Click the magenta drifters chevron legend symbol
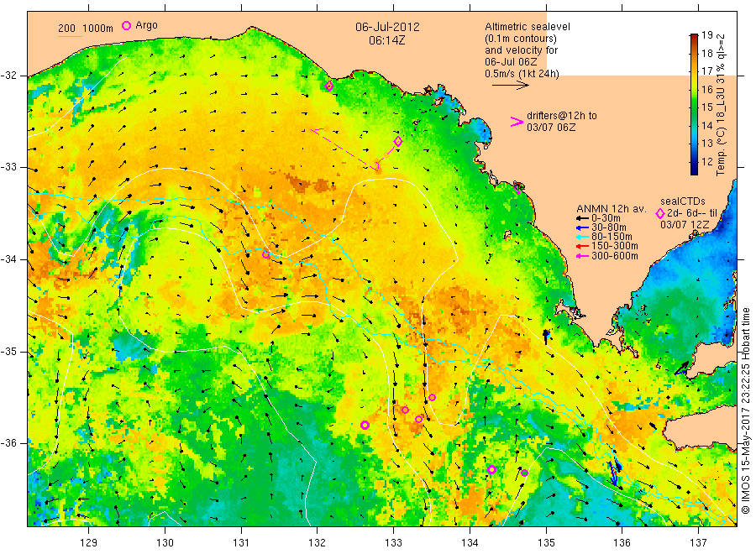Image resolution: width=756 pixels, height=554 pixels. click(x=517, y=122)
